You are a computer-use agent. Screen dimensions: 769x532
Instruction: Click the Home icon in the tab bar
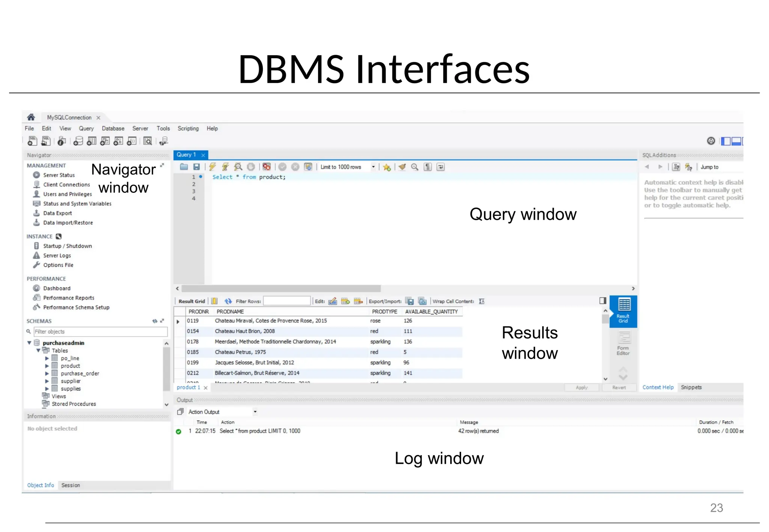[31, 117]
